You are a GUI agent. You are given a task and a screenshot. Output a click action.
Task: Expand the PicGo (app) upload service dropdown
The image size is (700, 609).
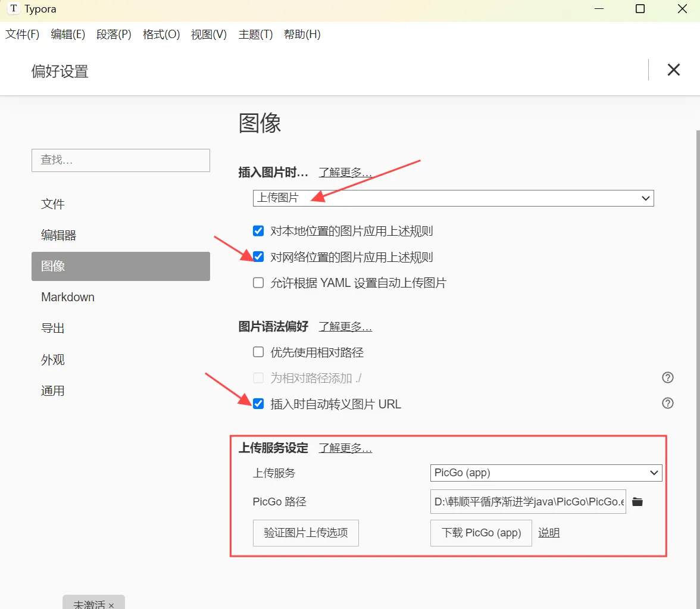click(545, 473)
